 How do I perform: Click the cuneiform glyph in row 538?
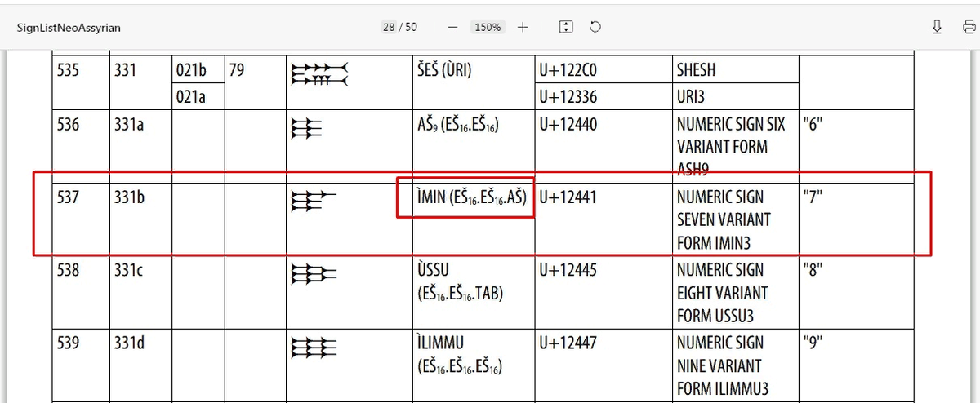click(x=314, y=275)
